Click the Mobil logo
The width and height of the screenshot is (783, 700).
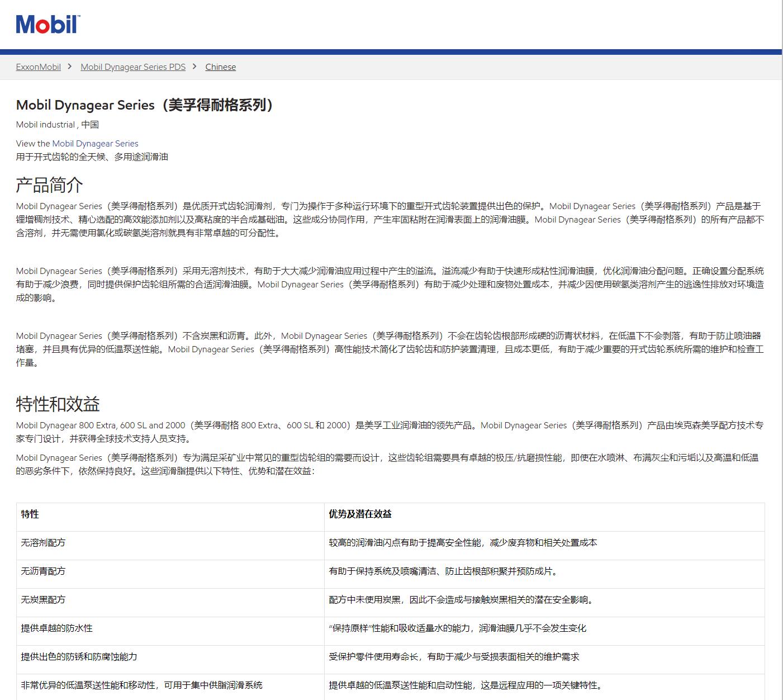(48, 25)
